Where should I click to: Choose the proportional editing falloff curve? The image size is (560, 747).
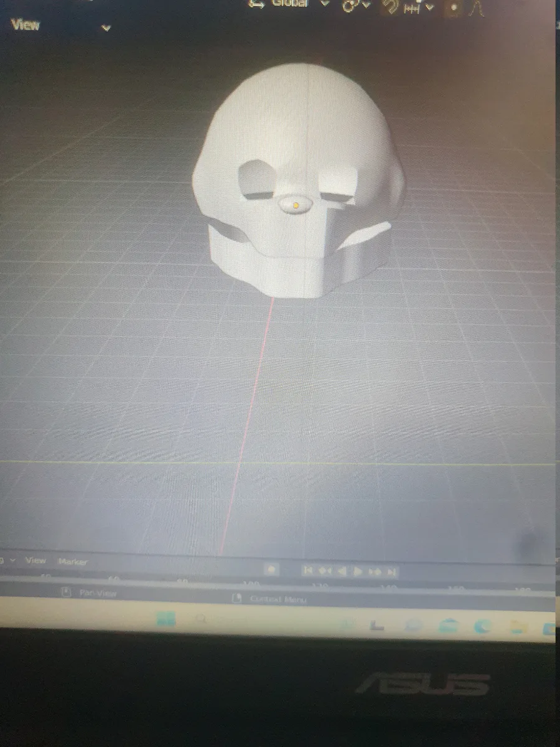[477, 7]
